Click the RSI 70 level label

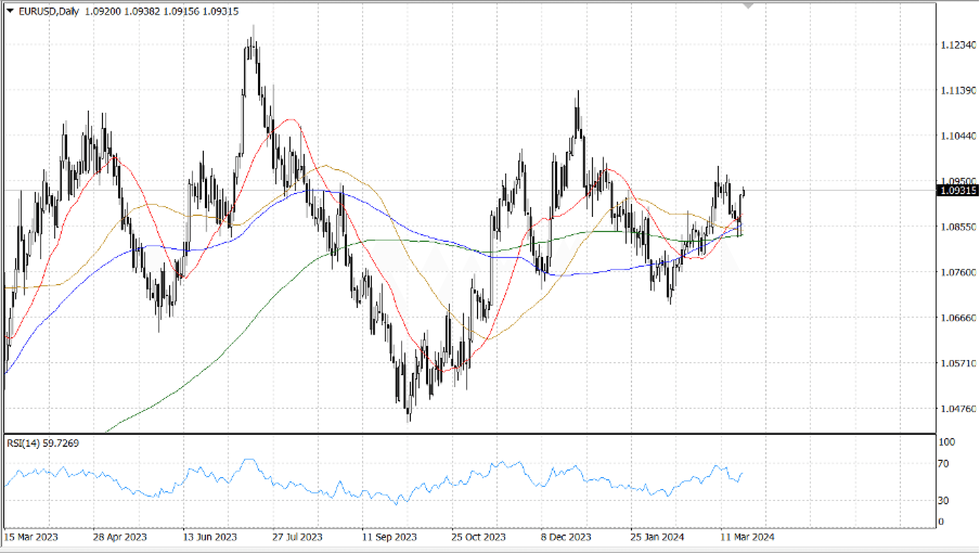[943, 464]
